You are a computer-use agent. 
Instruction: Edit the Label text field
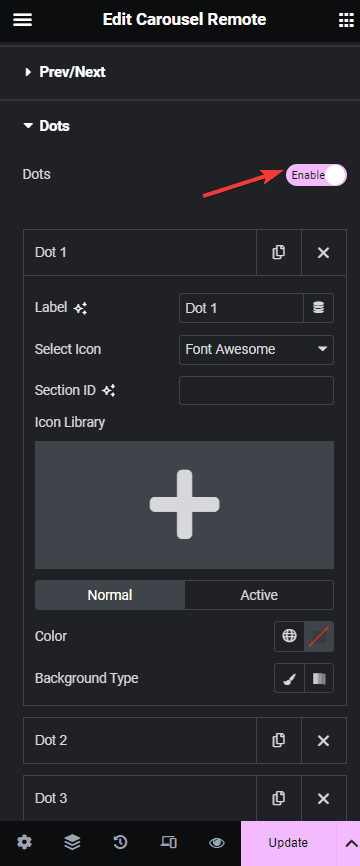pos(241,308)
